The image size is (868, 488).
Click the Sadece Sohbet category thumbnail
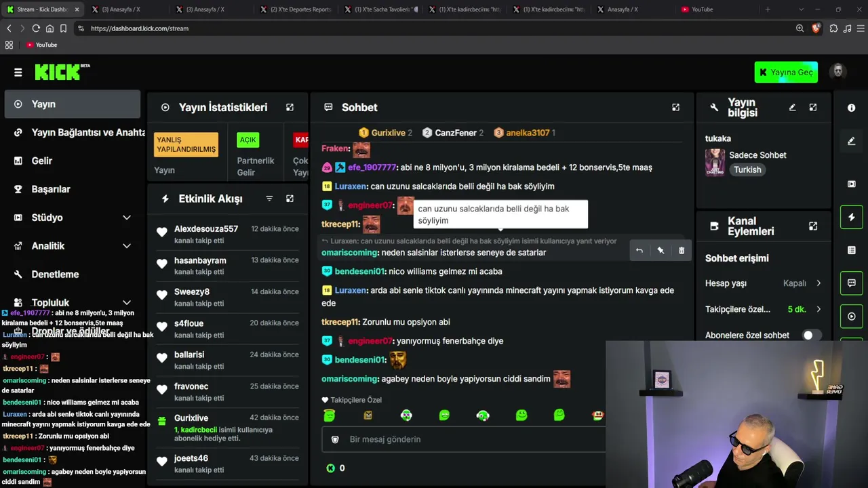click(x=715, y=163)
